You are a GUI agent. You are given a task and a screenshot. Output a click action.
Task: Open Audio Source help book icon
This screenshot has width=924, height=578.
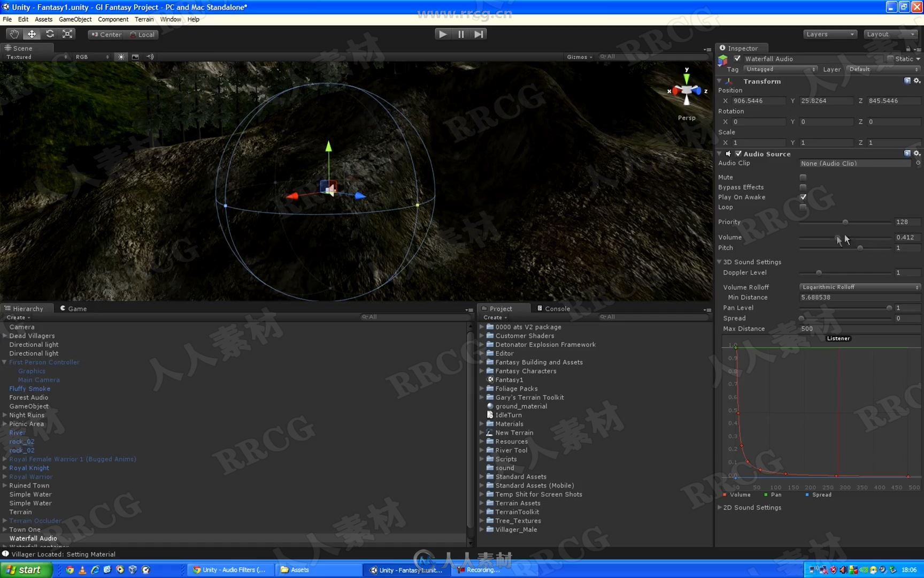point(907,154)
